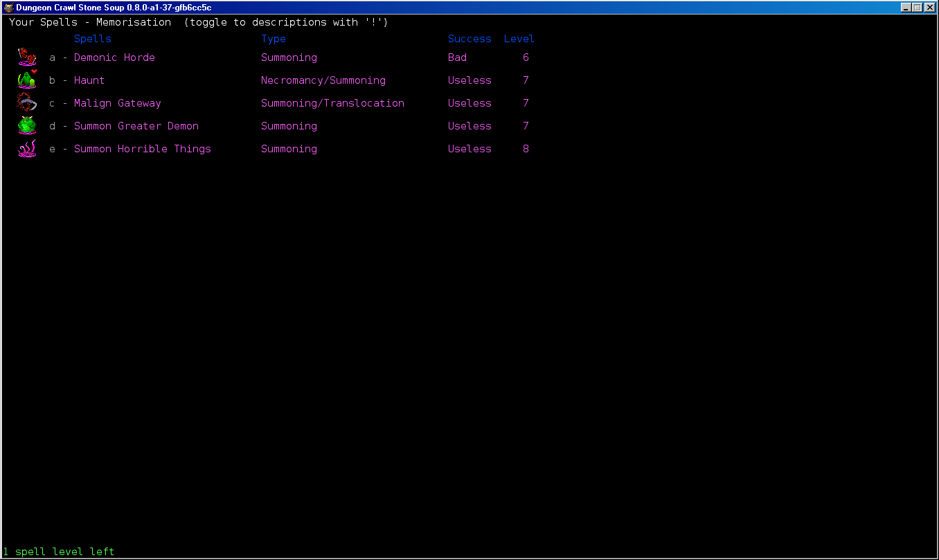This screenshot has height=560, width=939.
Task: Click the 'Your Spells - Memorisation' heading
Action: click(90, 22)
